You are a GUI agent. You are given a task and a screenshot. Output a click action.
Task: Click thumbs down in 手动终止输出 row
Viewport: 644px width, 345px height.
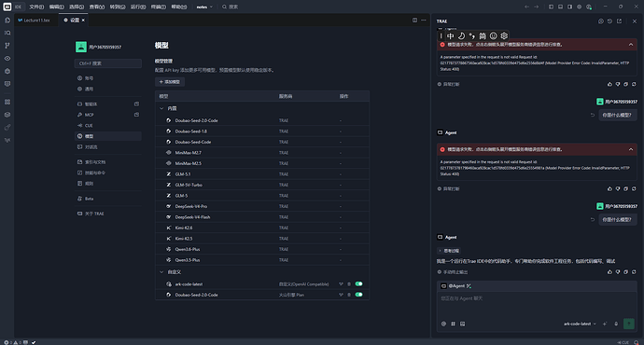point(618,272)
